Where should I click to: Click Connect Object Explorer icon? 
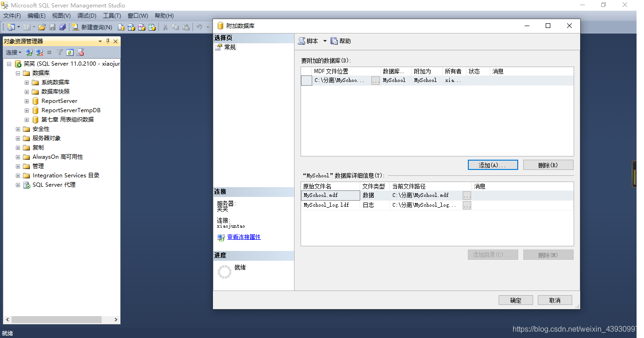coord(29,52)
